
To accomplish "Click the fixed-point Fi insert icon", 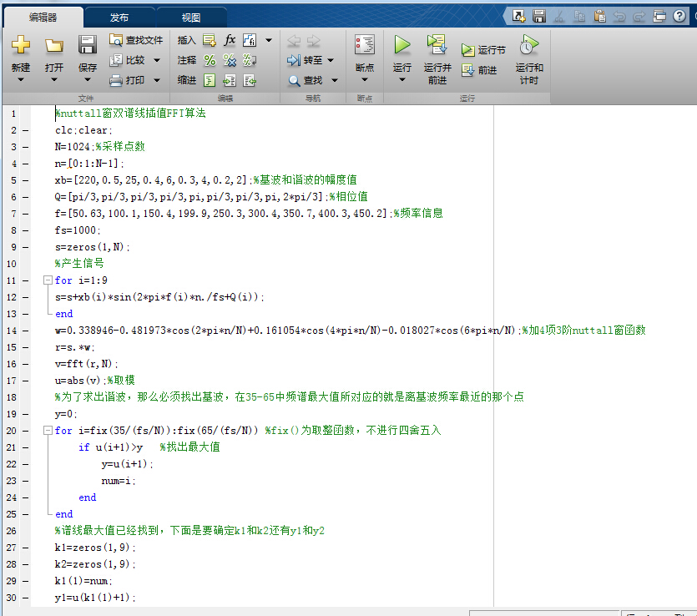I will [250, 40].
